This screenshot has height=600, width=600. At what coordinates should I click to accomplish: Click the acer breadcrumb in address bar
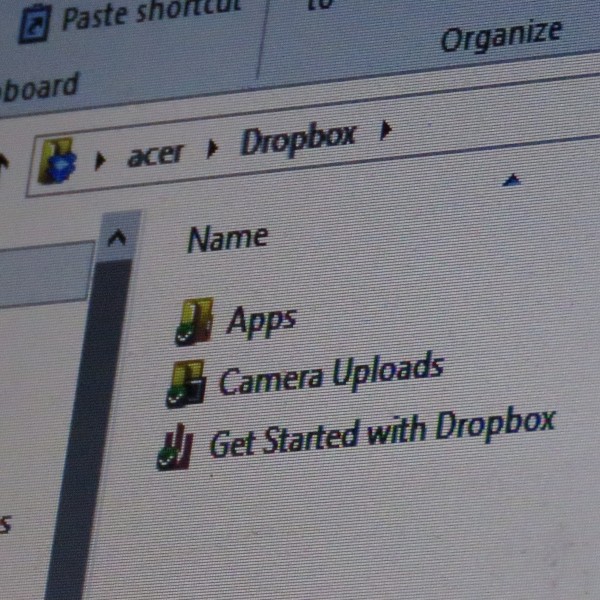pyautogui.click(x=156, y=155)
